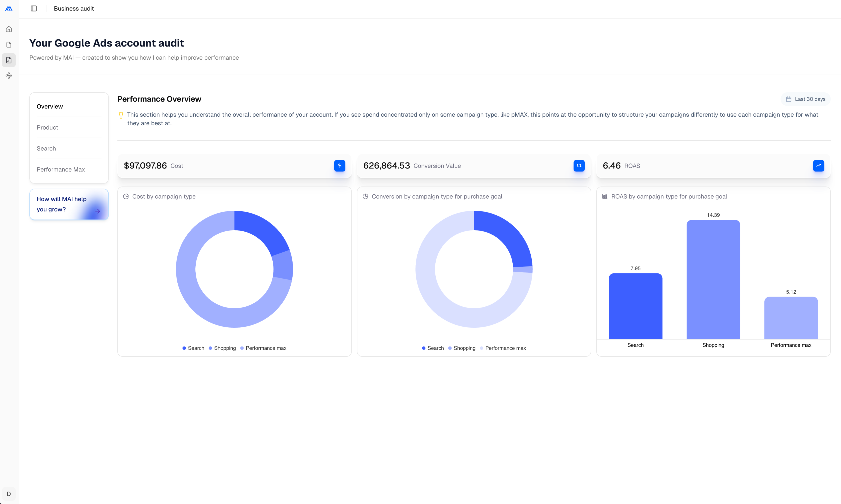Toggle the sidebar panel icon
Screen dimensions: 841x504
click(x=34, y=9)
